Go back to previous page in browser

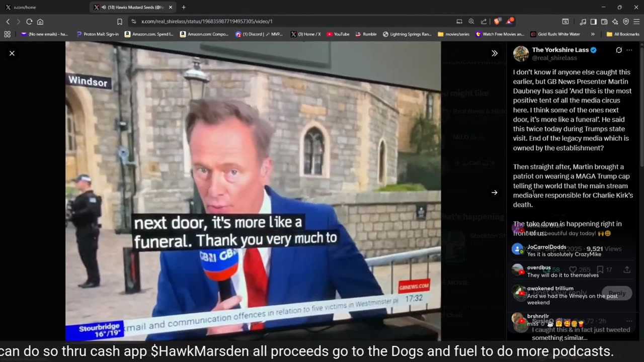pyautogui.click(x=8, y=22)
